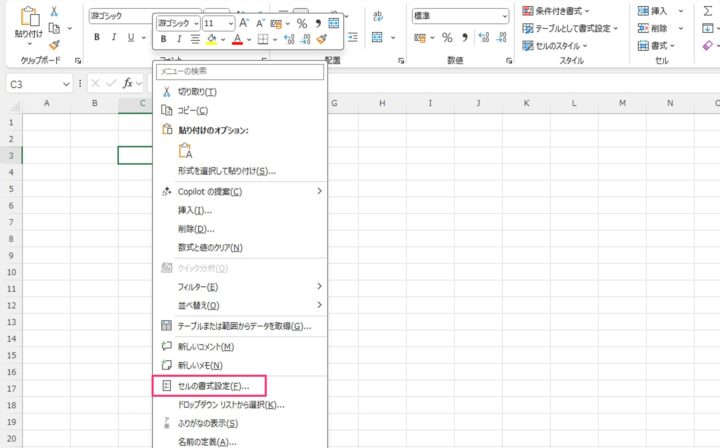Toggle italic in the mini toolbar
This screenshot has width=720, height=448.
point(179,40)
